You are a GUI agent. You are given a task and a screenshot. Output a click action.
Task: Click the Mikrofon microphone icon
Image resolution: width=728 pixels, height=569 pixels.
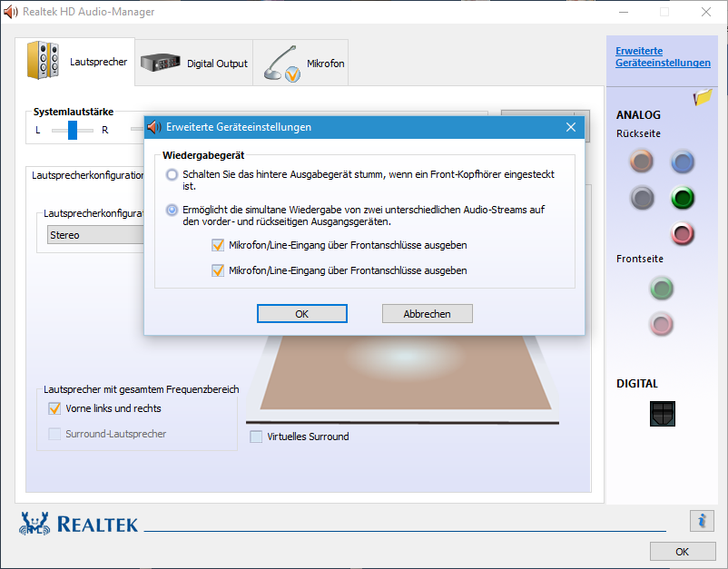click(x=281, y=64)
